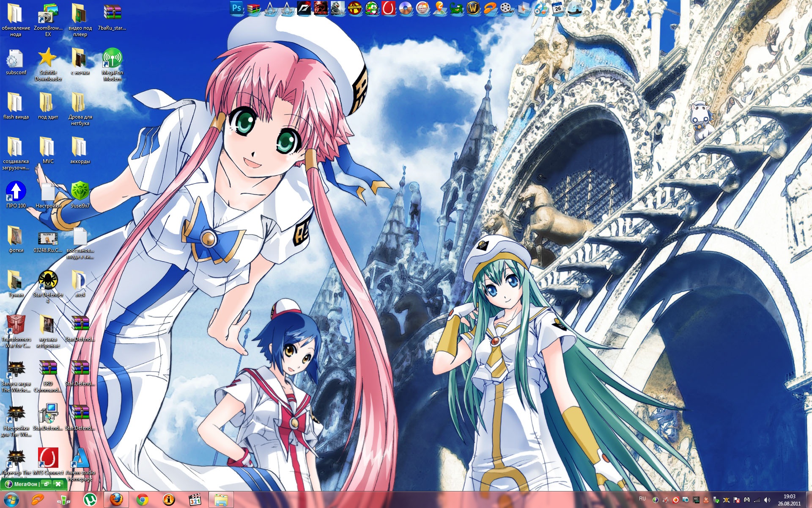The image size is (812, 508).
Task: Switch the RU input language indicator
Action: 642,499
